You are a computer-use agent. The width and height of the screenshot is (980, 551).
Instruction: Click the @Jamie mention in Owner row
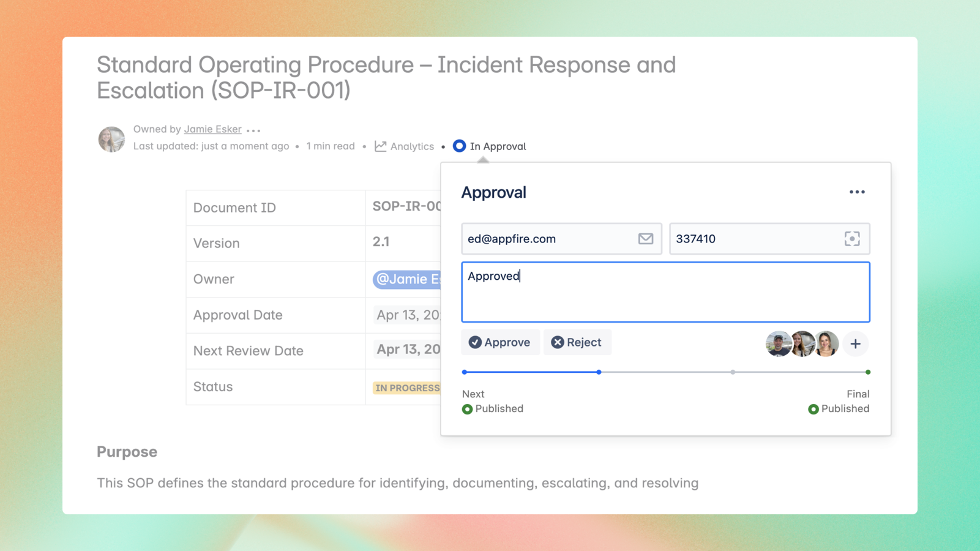(x=407, y=279)
